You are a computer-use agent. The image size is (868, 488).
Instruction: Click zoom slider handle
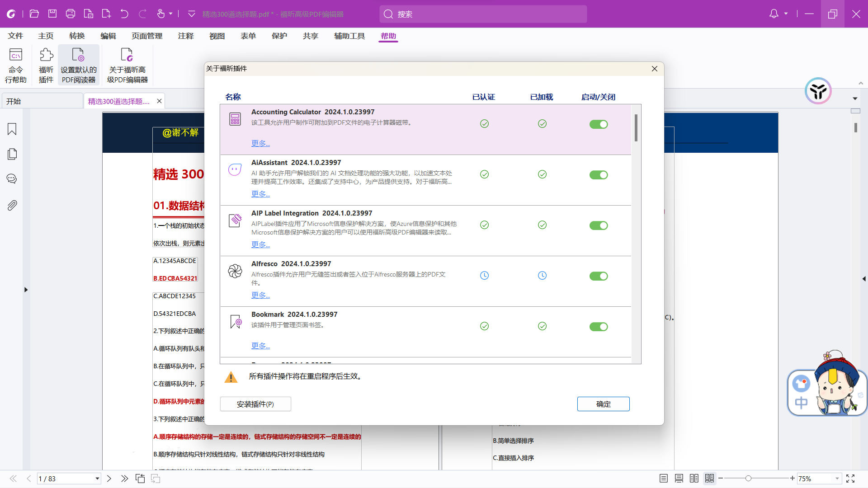click(x=748, y=478)
